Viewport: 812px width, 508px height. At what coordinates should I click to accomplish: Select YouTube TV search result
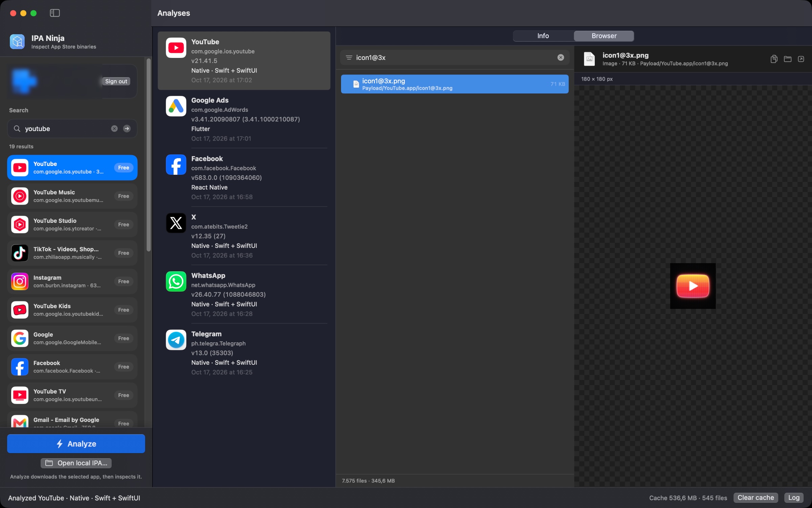click(72, 395)
